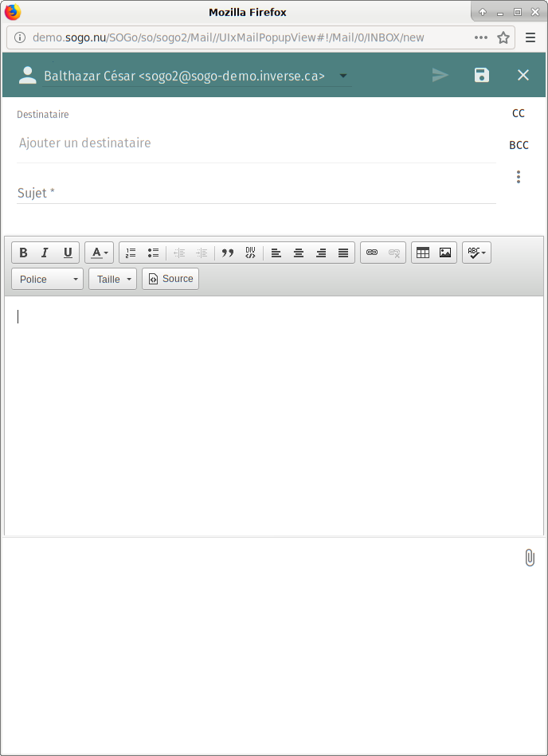The width and height of the screenshot is (548, 756).
Task: Insert a table into the message
Action: [x=423, y=253]
